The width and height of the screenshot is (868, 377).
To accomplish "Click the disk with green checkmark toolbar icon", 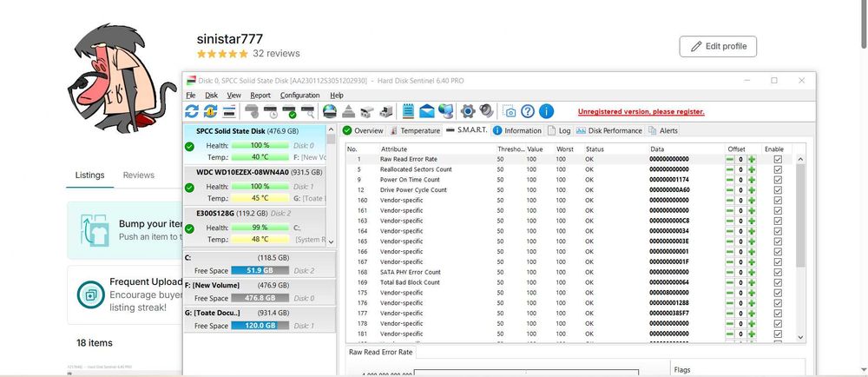I will click(289, 111).
